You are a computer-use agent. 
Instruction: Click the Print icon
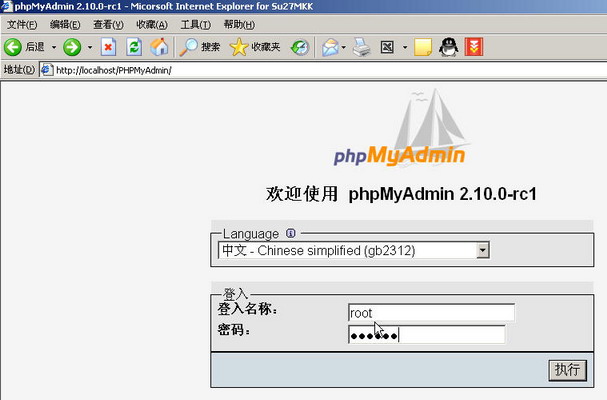[362, 47]
